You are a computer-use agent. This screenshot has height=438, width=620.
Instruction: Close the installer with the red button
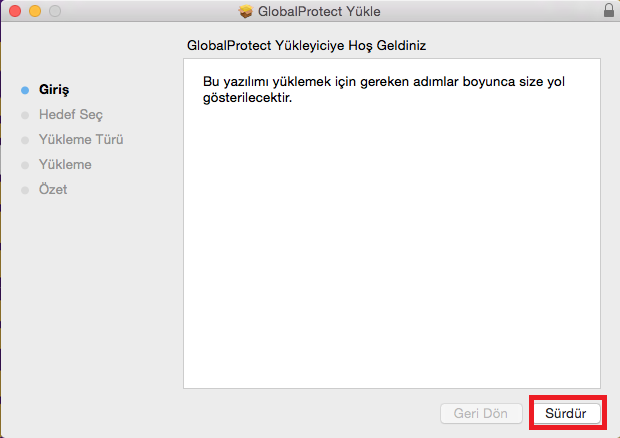15,11
